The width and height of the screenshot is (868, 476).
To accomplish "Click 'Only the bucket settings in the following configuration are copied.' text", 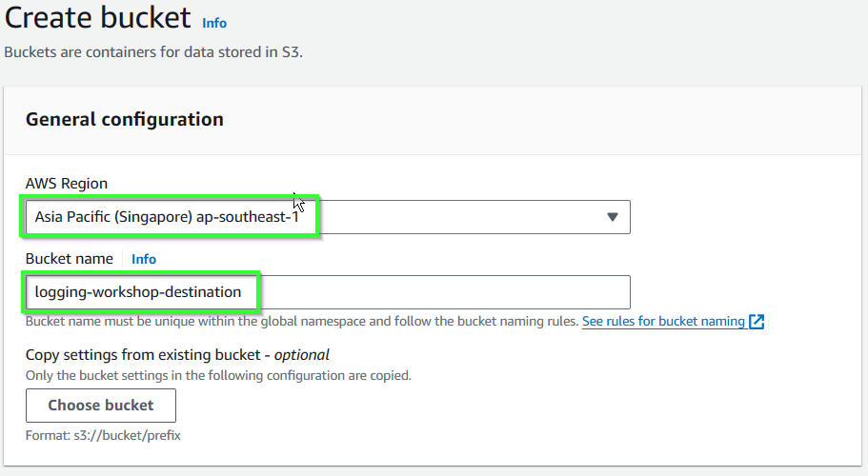I will pos(218,375).
